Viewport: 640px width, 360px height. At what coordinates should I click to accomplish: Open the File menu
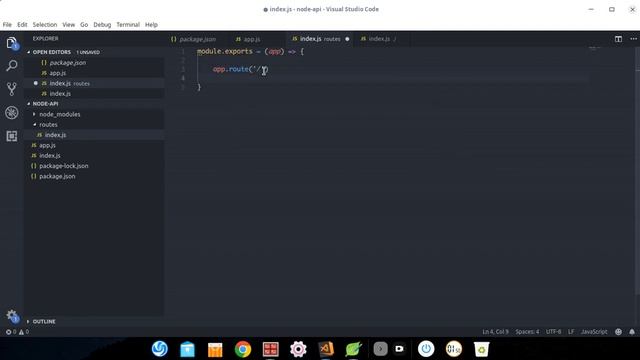tap(7, 24)
